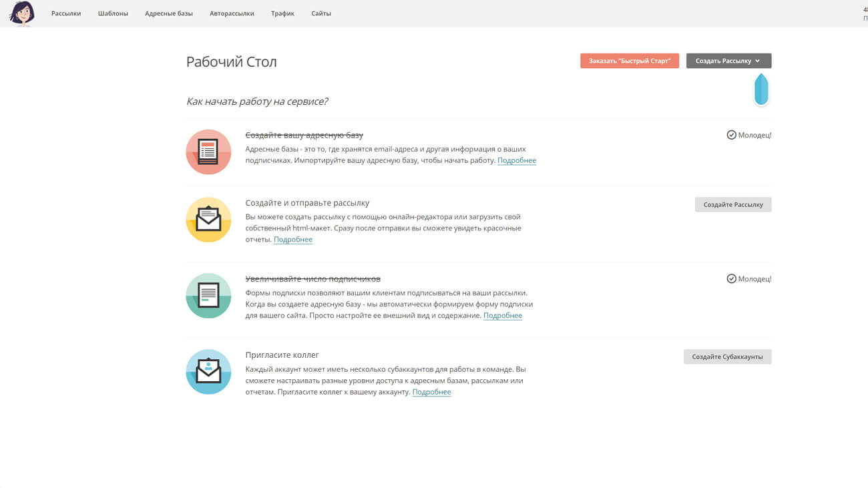The image size is (868, 488).
Task: Open Подробнее link under Пригласите коллег
Action: (x=431, y=392)
